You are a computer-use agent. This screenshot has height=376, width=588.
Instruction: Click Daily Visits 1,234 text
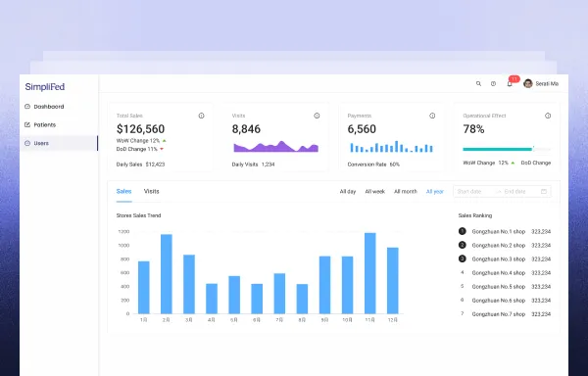[253, 164]
